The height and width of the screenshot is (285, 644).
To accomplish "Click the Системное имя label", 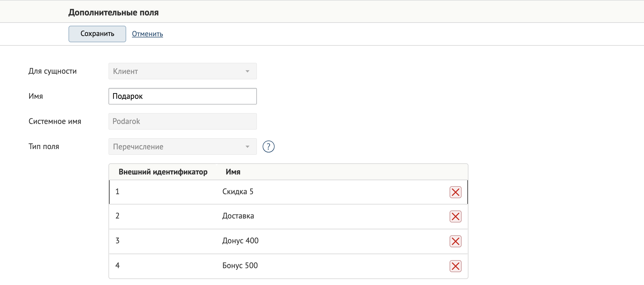I will pyautogui.click(x=55, y=121).
